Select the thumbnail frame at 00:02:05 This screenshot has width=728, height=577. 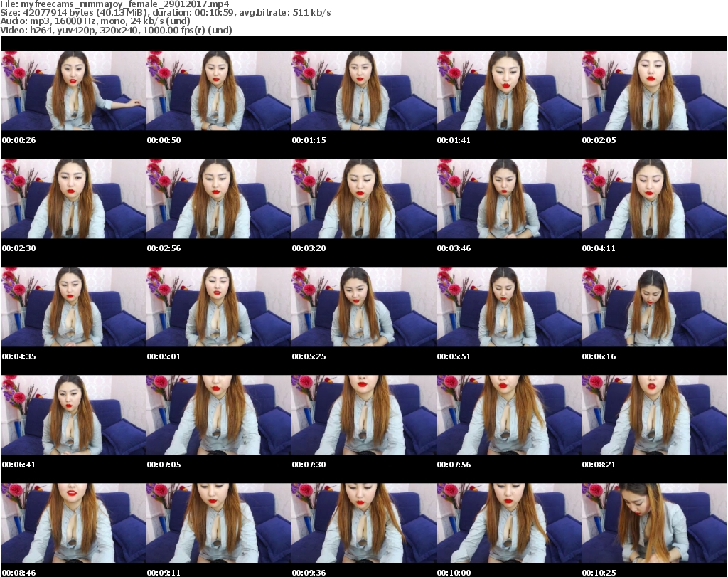coord(654,90)
